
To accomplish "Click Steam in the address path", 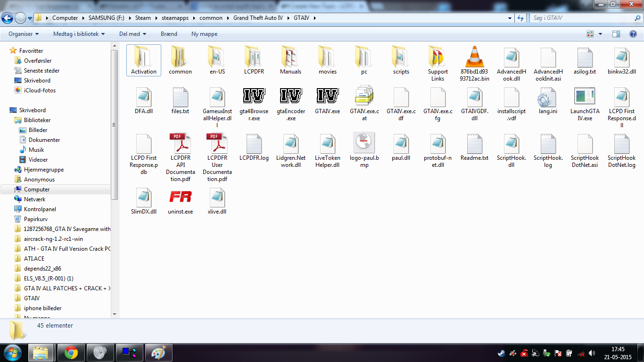I will click(143, 18).
